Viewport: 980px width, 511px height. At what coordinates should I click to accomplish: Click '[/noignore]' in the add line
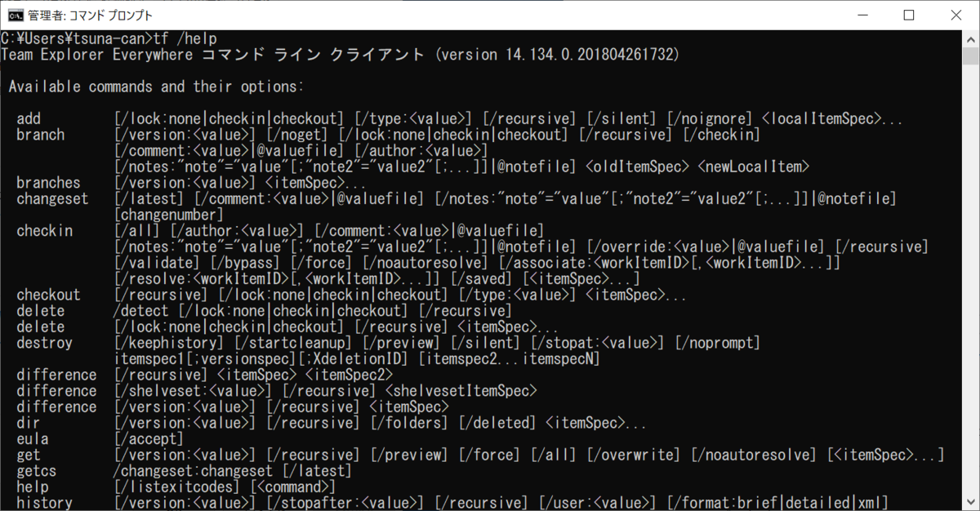[x=710, y=119]
